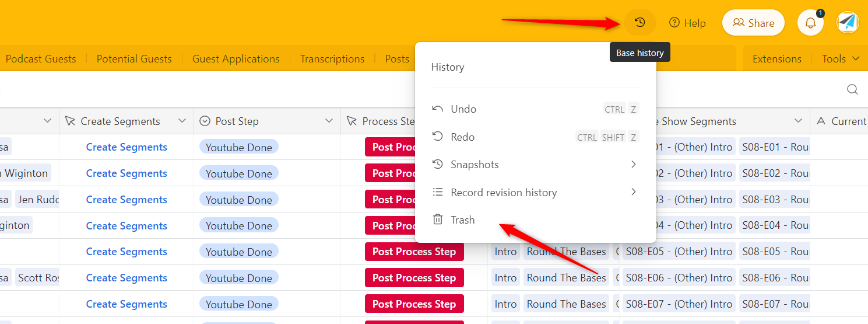Screen dimensions: 868x324
Task: Choose Redo from the History menu
Action: pos(463,137)
